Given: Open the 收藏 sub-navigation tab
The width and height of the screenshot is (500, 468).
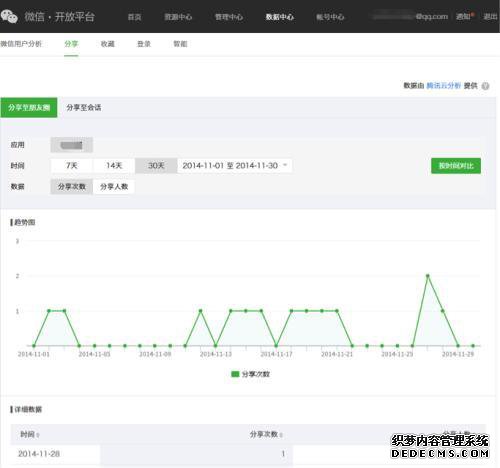Looking at the screenshot, I should 108,44.
